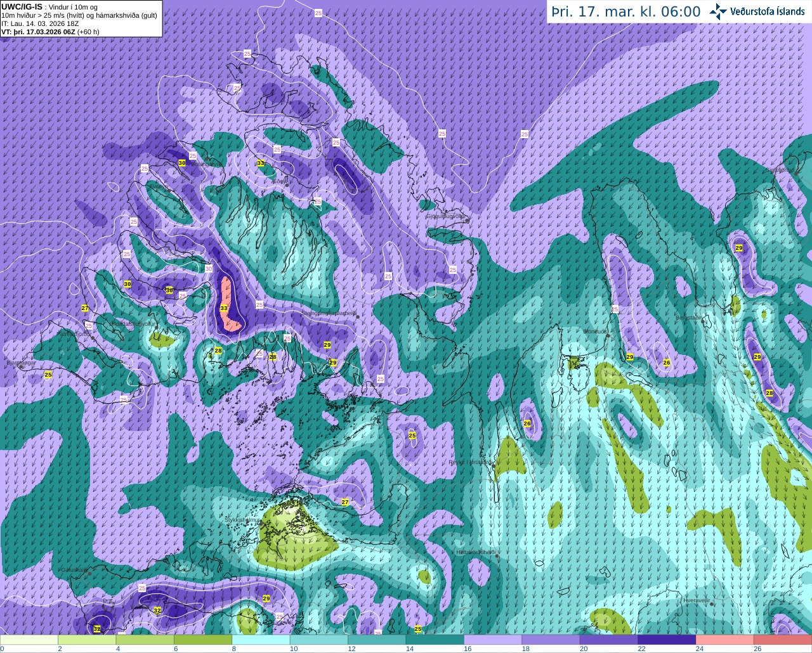This screenshot has width=812, height=653.
Task: Click the yellow 30 gust marker next to Bolungarvík
Action: [x=182, y=163]
